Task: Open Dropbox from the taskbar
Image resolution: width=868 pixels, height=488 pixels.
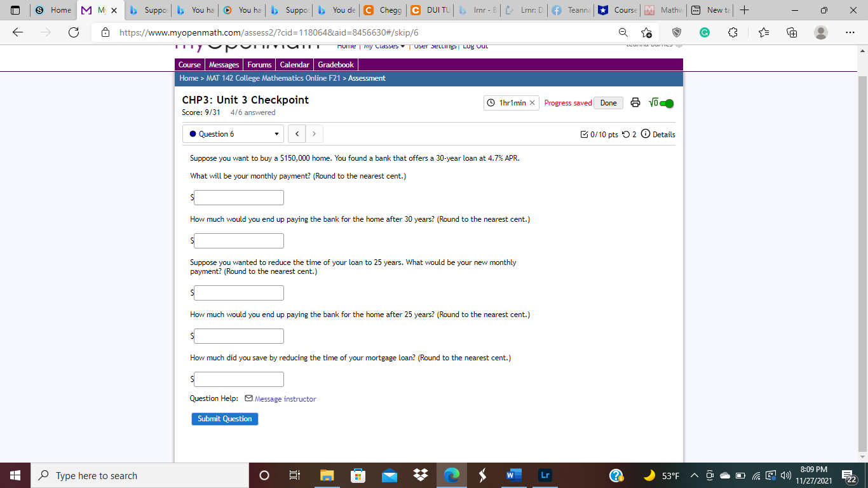Action: click(420, 475)
